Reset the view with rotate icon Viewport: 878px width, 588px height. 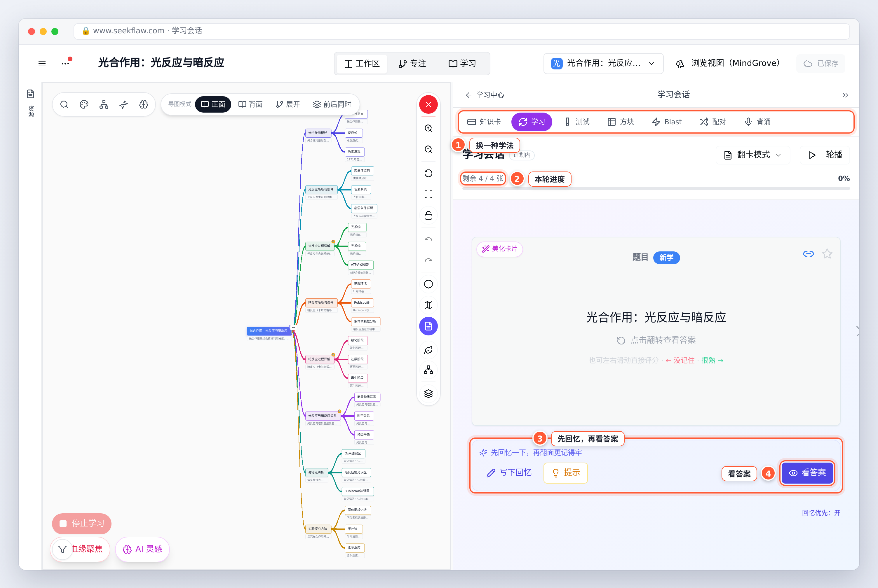tap(428, 173)
